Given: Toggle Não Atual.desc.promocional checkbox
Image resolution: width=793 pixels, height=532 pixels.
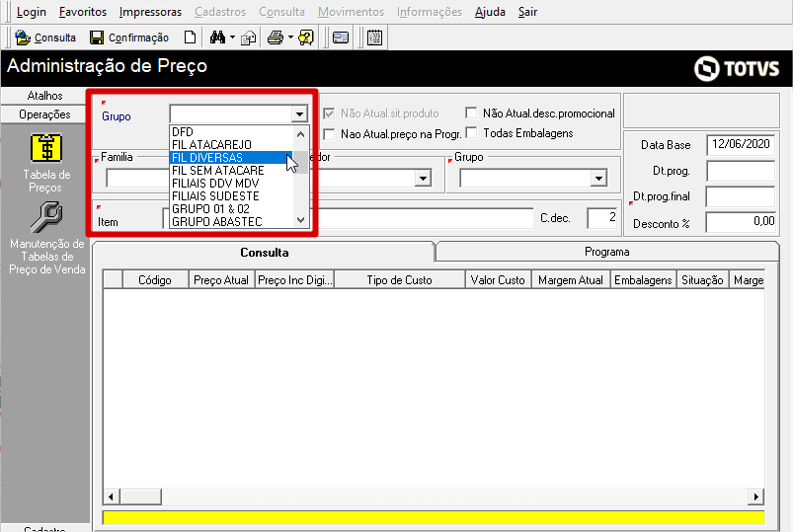Looking at the screenshot, I should pyautogui.click(x=471, y=113).
